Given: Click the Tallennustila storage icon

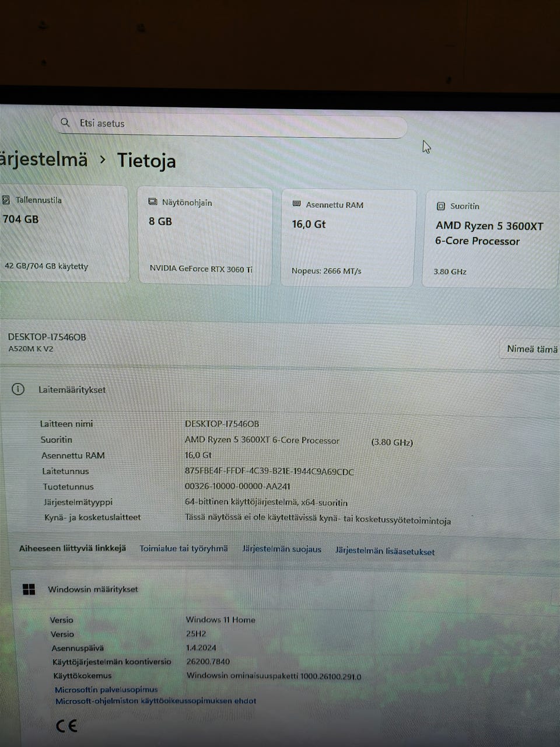Looking at the screenshot, I should (x=6, y=200).
